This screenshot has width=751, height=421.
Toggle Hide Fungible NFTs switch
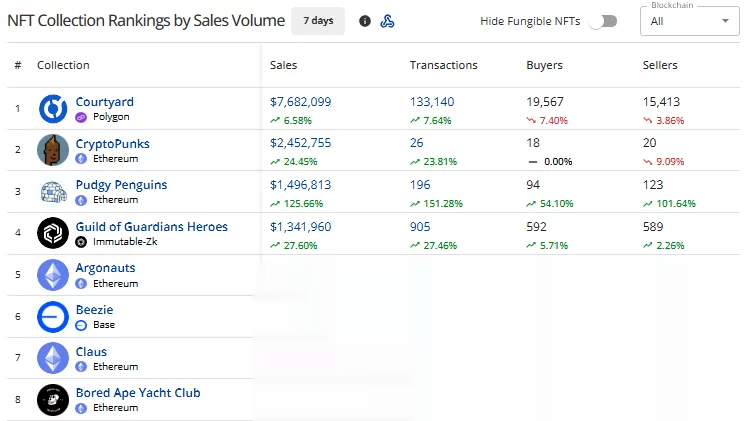click(x=603, y=21)
